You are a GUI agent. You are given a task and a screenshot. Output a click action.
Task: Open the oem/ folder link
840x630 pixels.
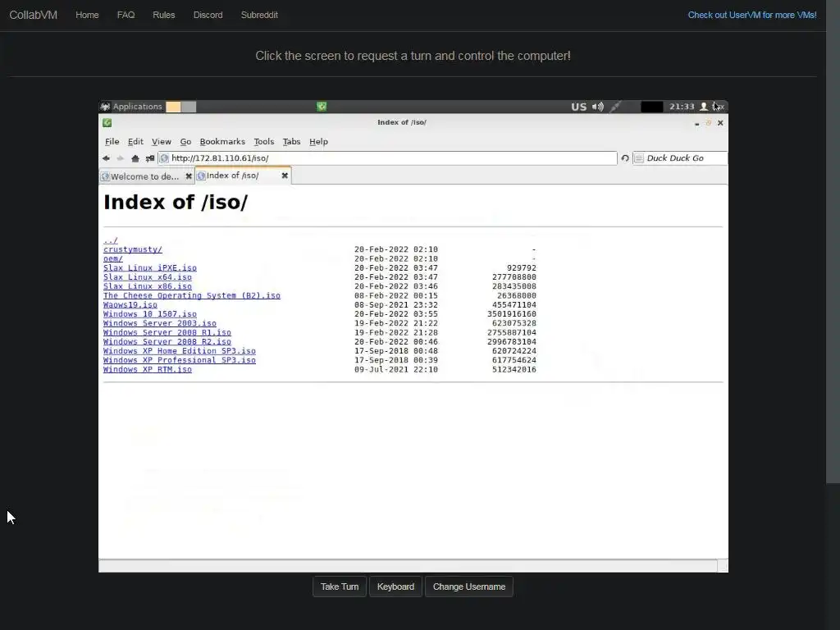112,258
